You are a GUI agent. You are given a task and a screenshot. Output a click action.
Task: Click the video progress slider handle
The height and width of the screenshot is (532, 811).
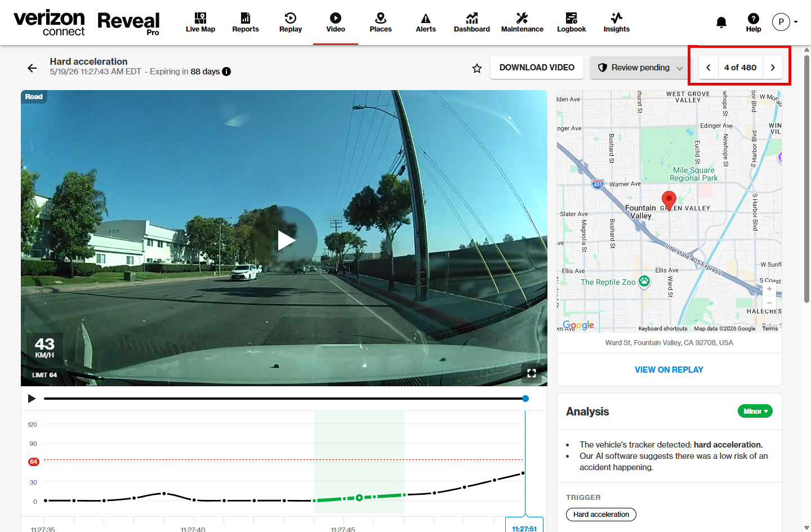tap(525, 399)
